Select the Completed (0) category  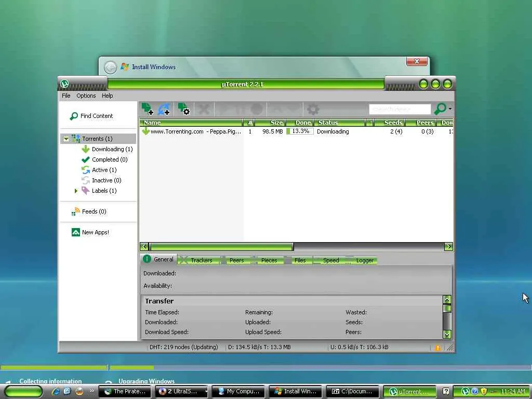point(110,159)
